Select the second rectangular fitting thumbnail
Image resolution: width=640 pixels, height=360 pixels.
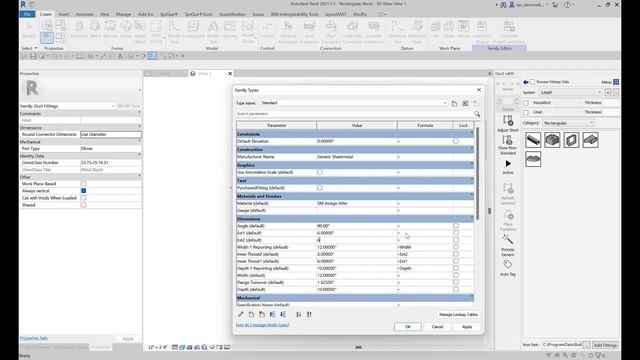click(x=552, y=140)
